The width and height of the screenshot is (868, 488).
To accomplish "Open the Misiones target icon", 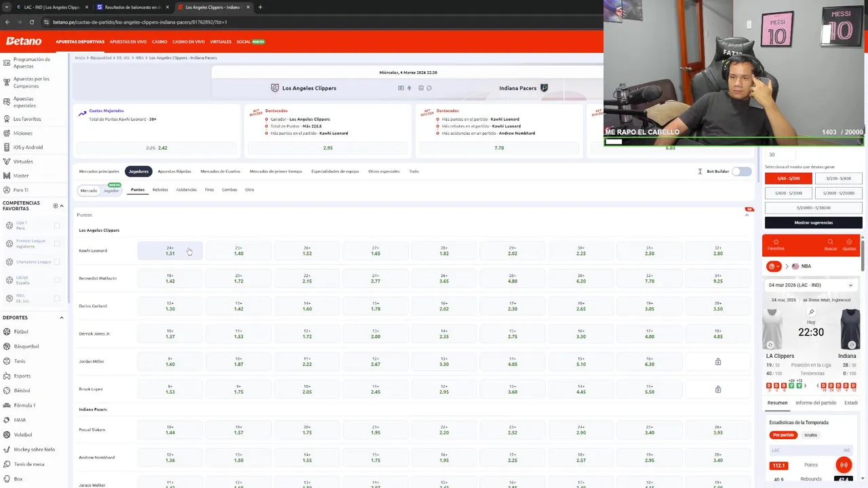I will (6, 133).
